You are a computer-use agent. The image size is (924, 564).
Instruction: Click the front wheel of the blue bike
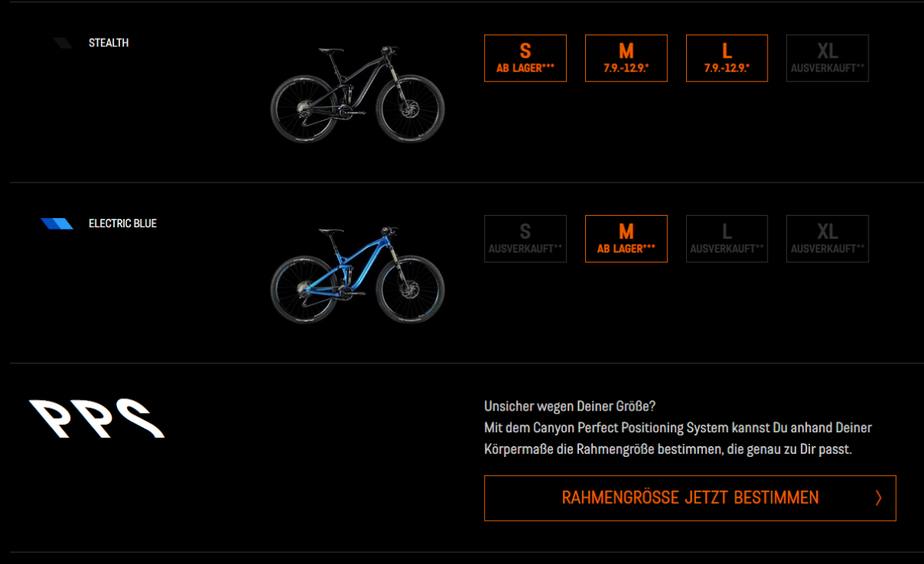click(x=411, y=289)
